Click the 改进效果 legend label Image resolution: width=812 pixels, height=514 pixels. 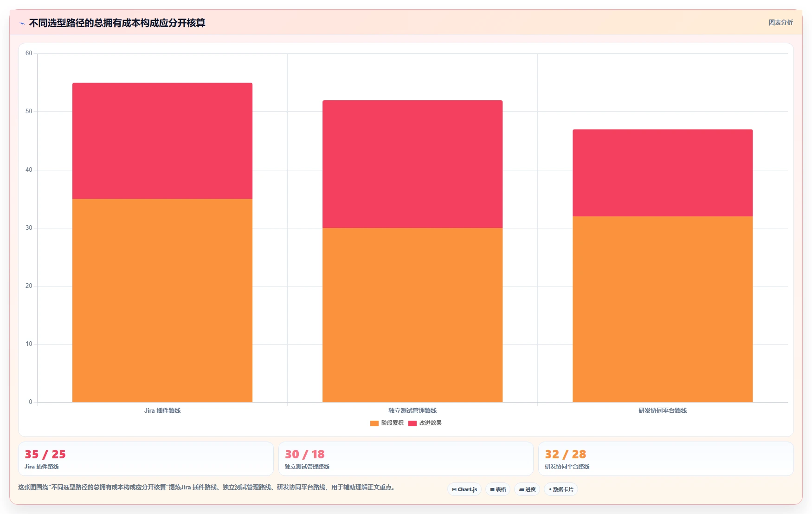click(430, 423)
